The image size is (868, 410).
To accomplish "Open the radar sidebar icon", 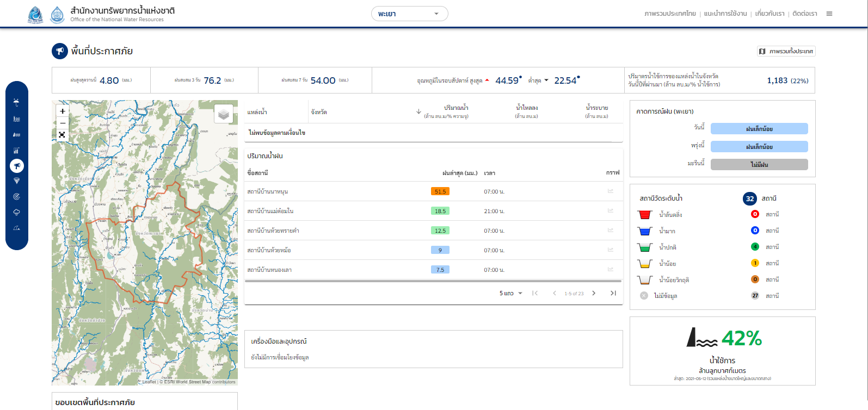I will coord(16,197).
